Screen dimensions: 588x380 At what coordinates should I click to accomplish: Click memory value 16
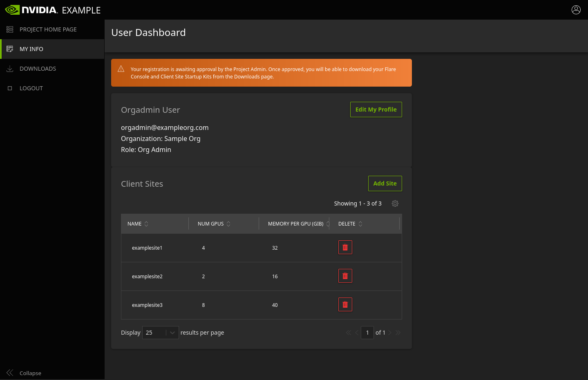(275, 277)
